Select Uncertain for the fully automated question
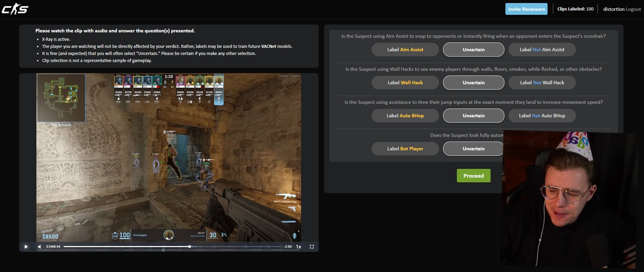The image size is (644, 272). pos(473,149)
